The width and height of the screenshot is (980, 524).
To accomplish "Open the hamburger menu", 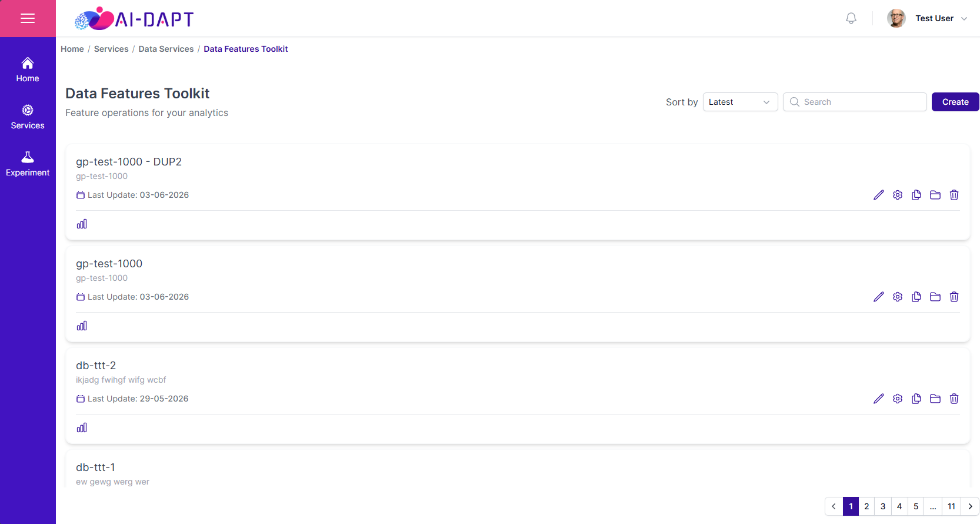I will coord(28,18).
